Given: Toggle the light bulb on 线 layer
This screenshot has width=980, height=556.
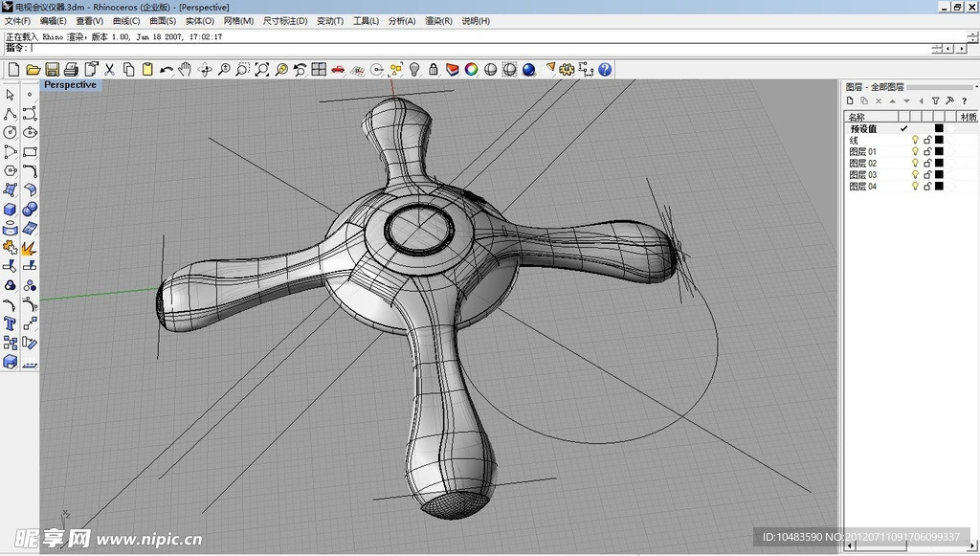Looking at the screenshot, I should pyautogui.click(x=914, y=140).
